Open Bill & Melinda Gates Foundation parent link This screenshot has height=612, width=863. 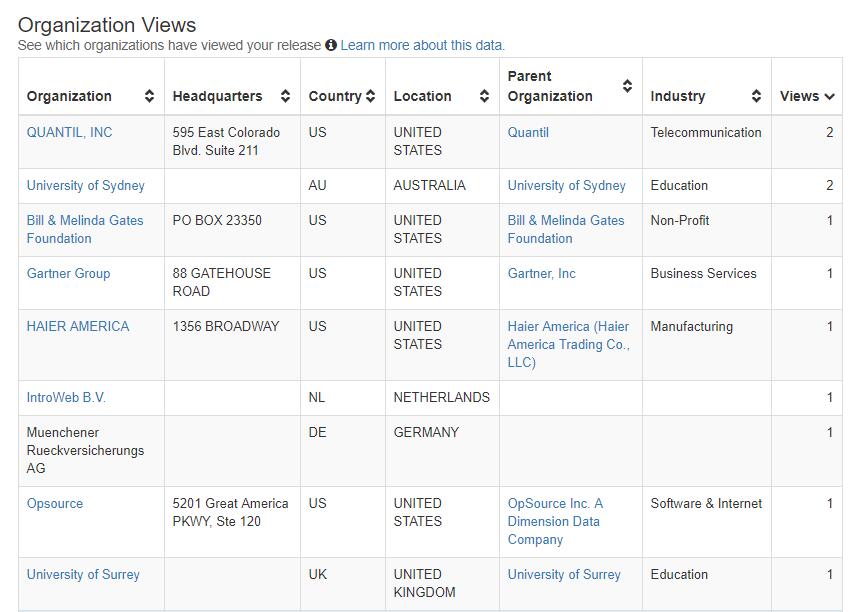(x=566, y=230)
